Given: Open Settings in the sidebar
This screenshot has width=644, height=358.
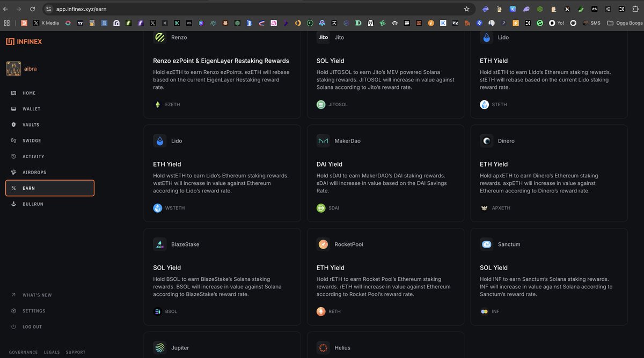Looking at the screenshot, I should tap(34, 311).
